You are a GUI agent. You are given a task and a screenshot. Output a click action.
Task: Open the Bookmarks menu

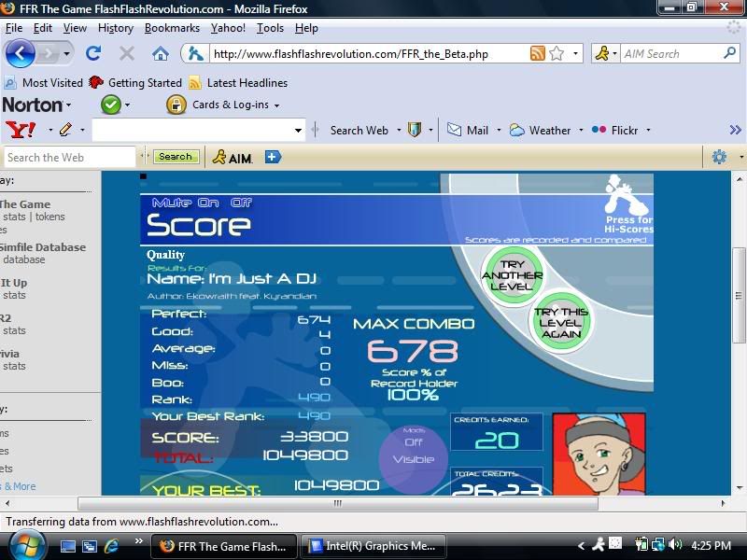pos(172,28)
